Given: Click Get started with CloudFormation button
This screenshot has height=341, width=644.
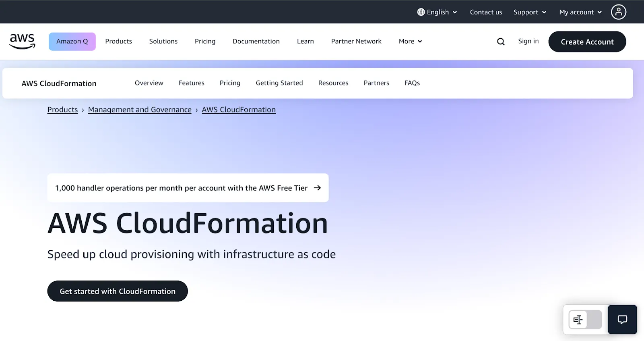Looking at the screenshot, I should pos(118,291).
